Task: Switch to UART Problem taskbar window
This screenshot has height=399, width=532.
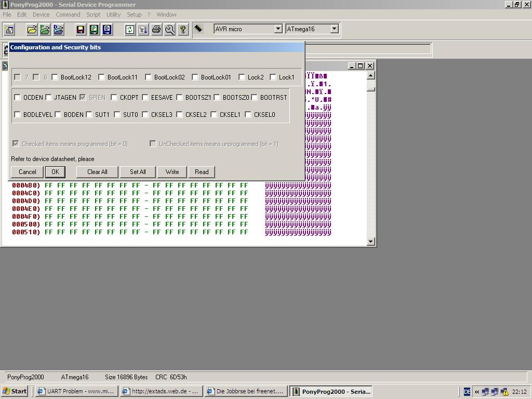Action: coord(77,391)
